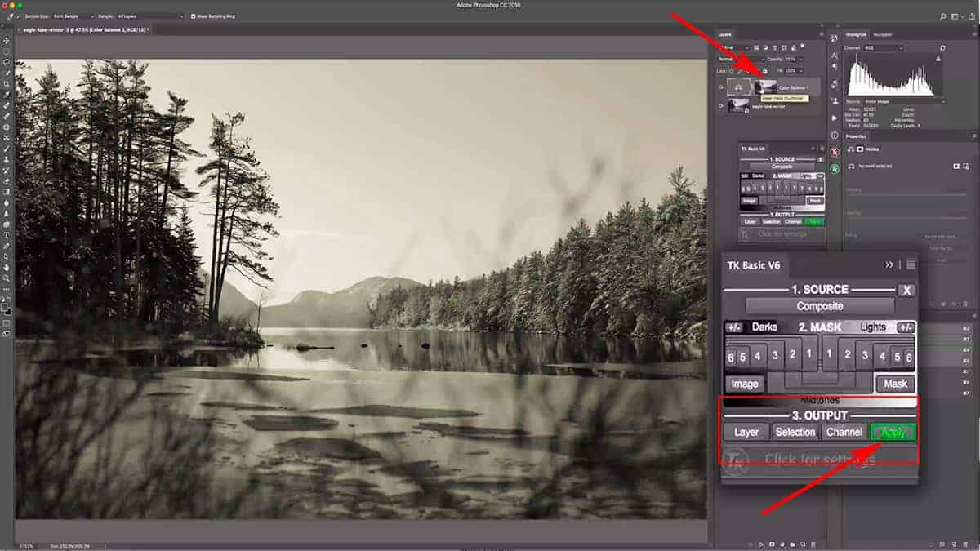Click Selection output in enlarged TK panel
The width and height of the screenshot is (980, 551).
click(x=795, y=432)
